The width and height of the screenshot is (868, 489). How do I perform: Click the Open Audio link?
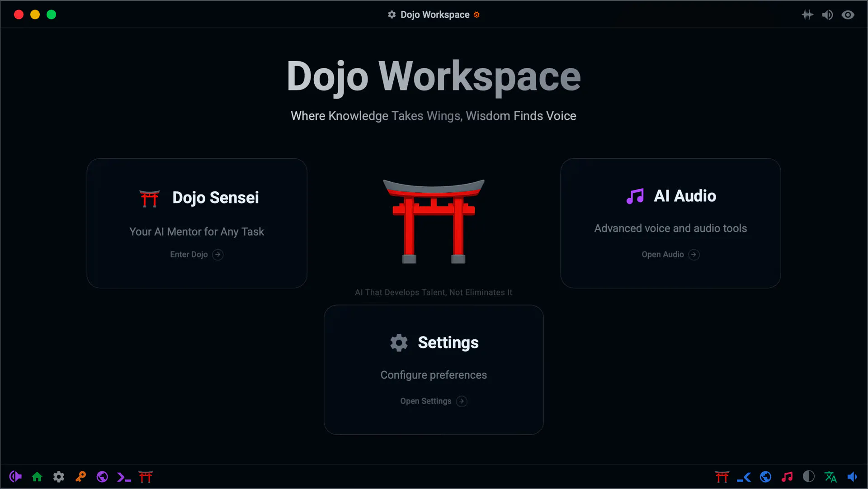[x=663, y=254]
